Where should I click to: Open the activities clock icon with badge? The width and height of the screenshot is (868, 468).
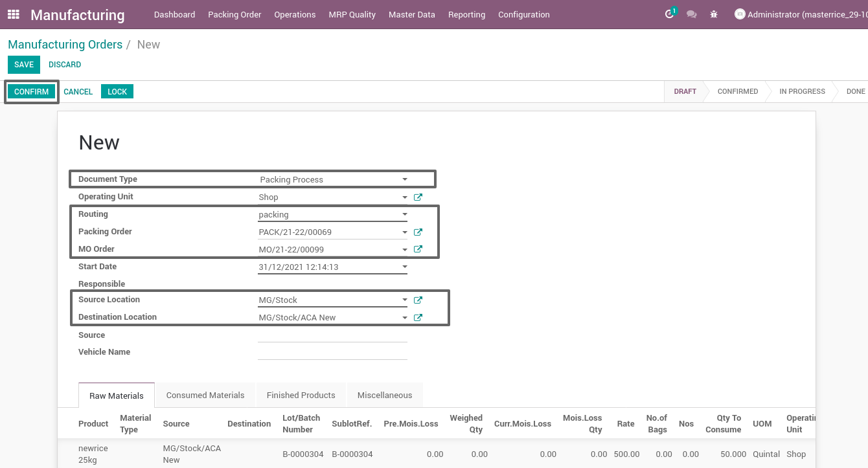[669, 13]
